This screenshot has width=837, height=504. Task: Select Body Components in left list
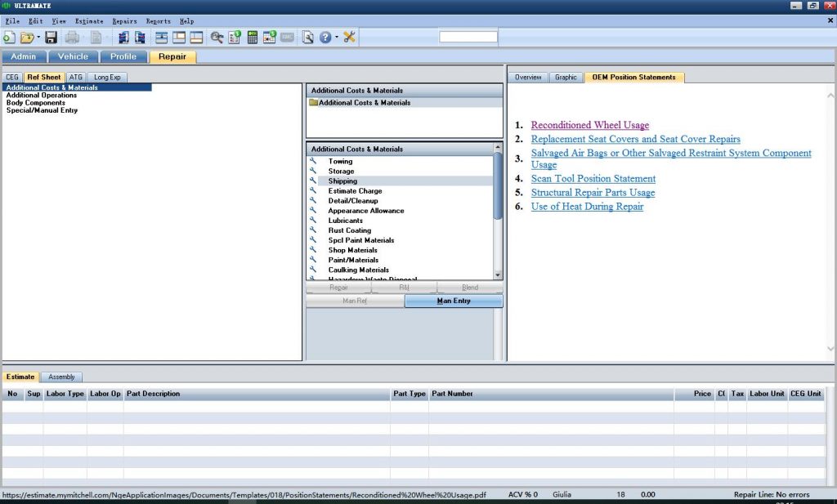click(36, 102)
